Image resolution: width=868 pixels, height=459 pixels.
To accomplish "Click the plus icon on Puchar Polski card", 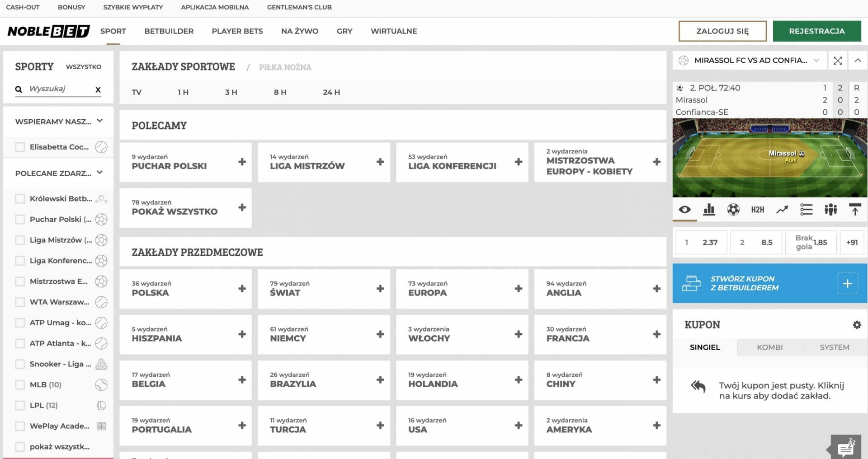I will tap(242, 162).
